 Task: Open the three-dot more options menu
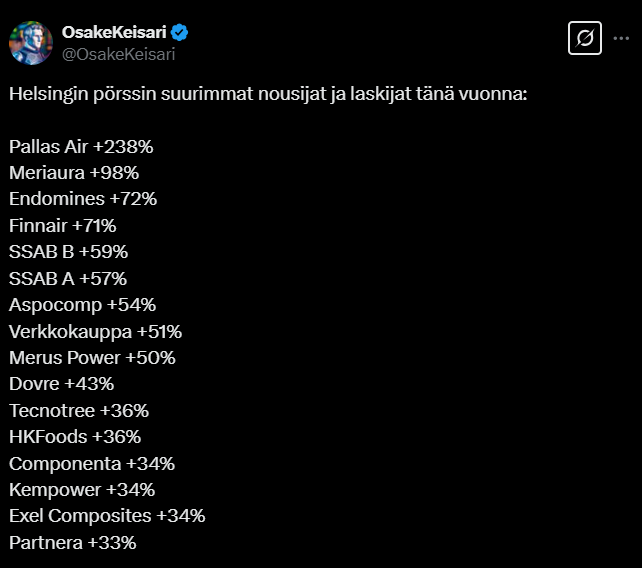[x=621, y=38]
